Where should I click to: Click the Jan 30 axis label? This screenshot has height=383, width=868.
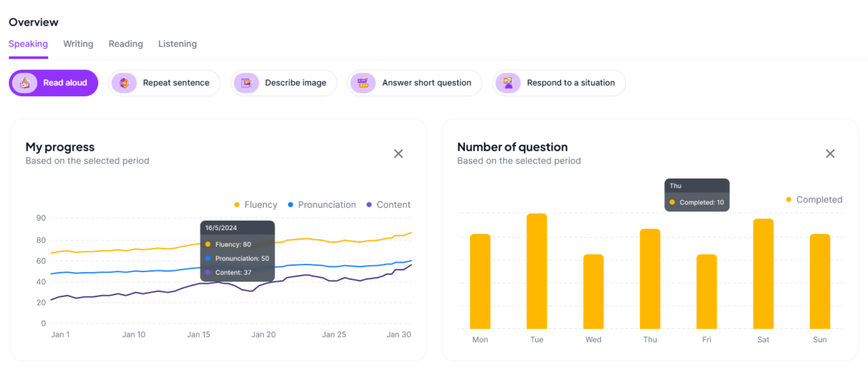[399, 335]
